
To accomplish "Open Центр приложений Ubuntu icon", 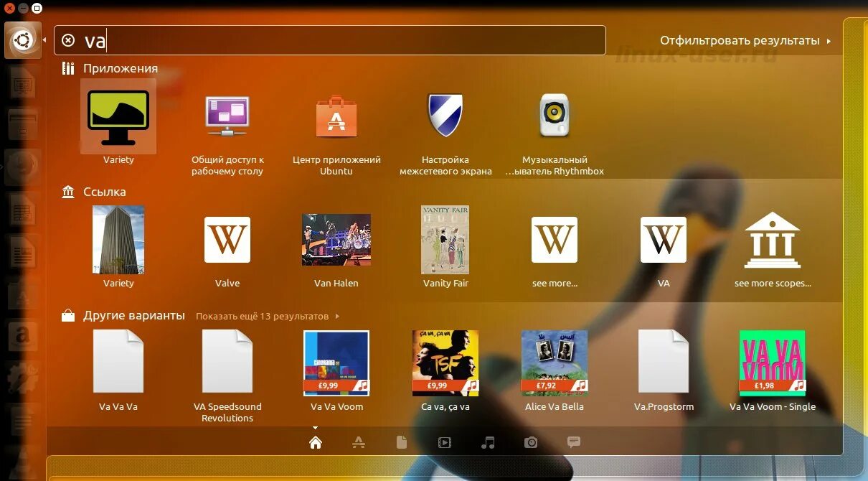I will click(x=336, y=116).
